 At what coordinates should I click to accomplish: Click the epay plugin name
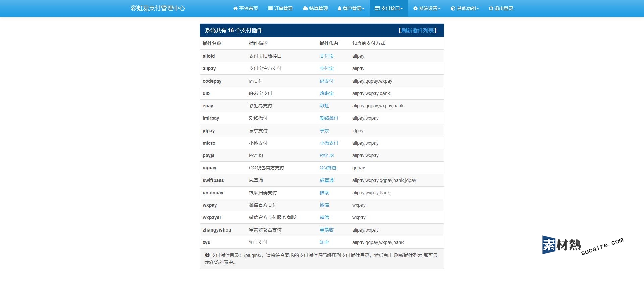point(208,106)
